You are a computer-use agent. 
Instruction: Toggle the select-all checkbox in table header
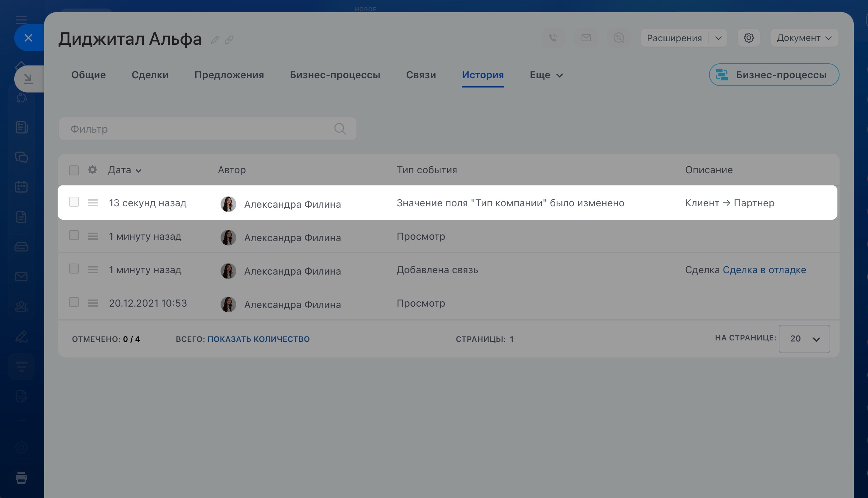point(74,170)
